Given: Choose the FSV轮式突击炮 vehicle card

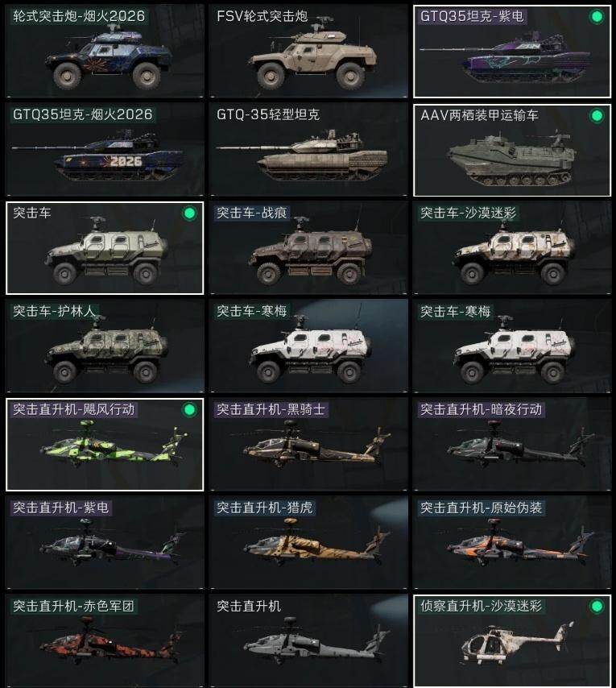Looking at the screenshot, I should tap(308, 51).
